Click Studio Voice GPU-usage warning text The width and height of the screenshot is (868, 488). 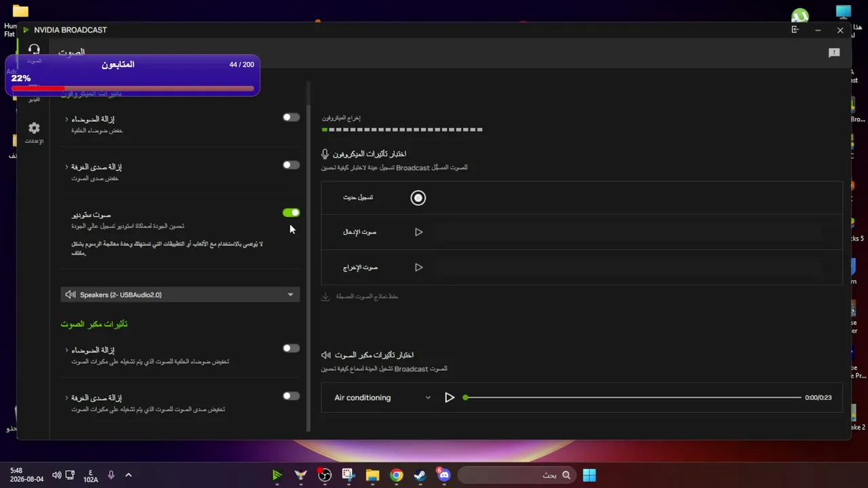(x=167, y=248)
